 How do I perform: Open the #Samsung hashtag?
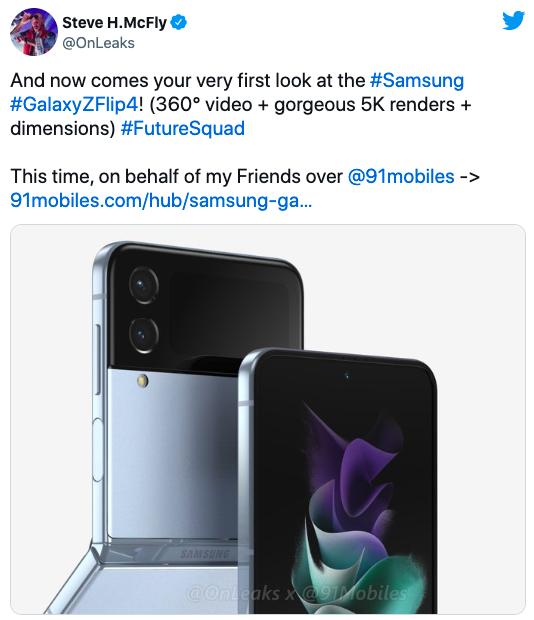(x=417, y=80)
